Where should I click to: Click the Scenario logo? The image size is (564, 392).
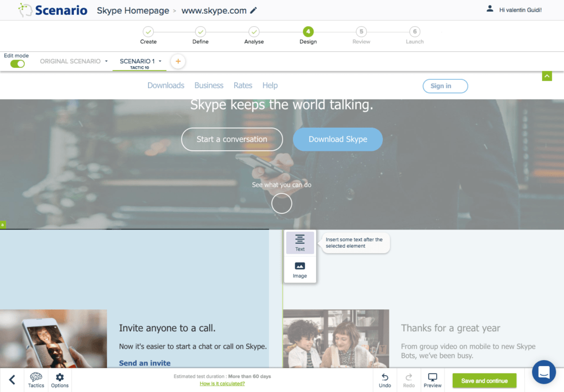pos(53,10)
